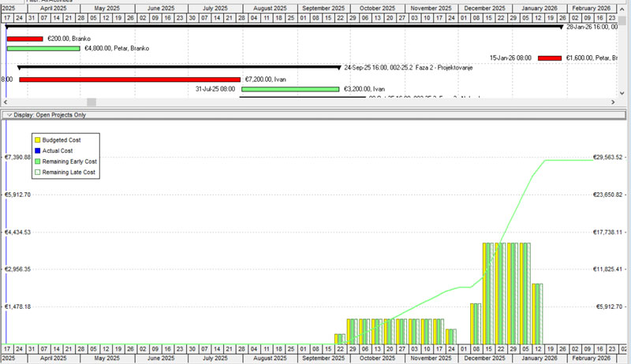Screen dimensions: 631x364
Task: Click "December 2025" in the Gantt timescale header
Action: pyautogui.click(x=485, y=8)
